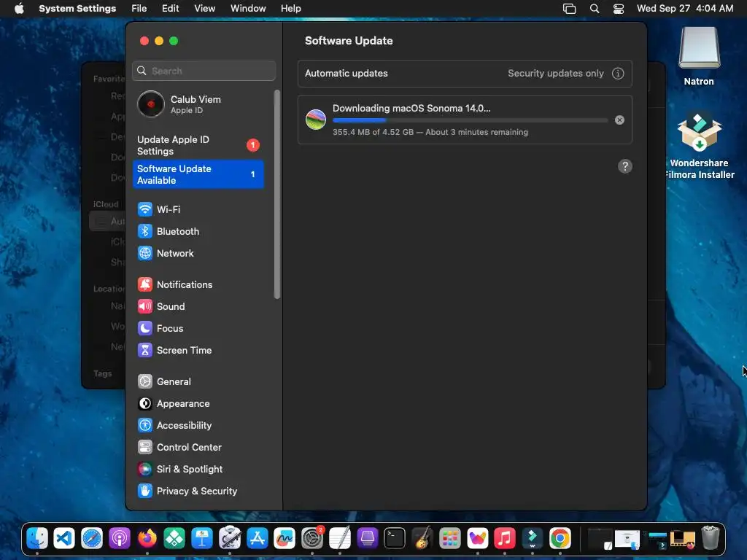Click the macOS Sonoma update icon
The image size is (747, 560).
315,120
